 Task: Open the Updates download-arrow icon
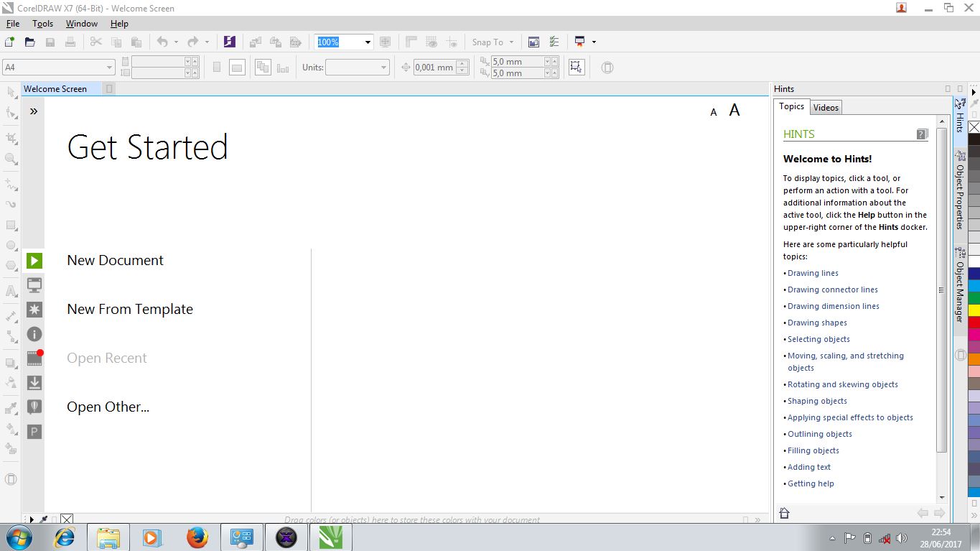click(34, 383)
